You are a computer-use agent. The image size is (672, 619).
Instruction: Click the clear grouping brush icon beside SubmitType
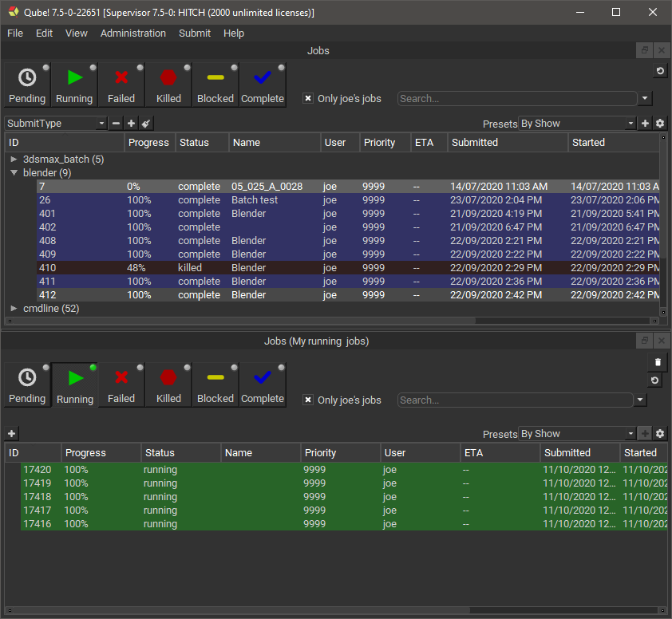[x=146, y=124]
